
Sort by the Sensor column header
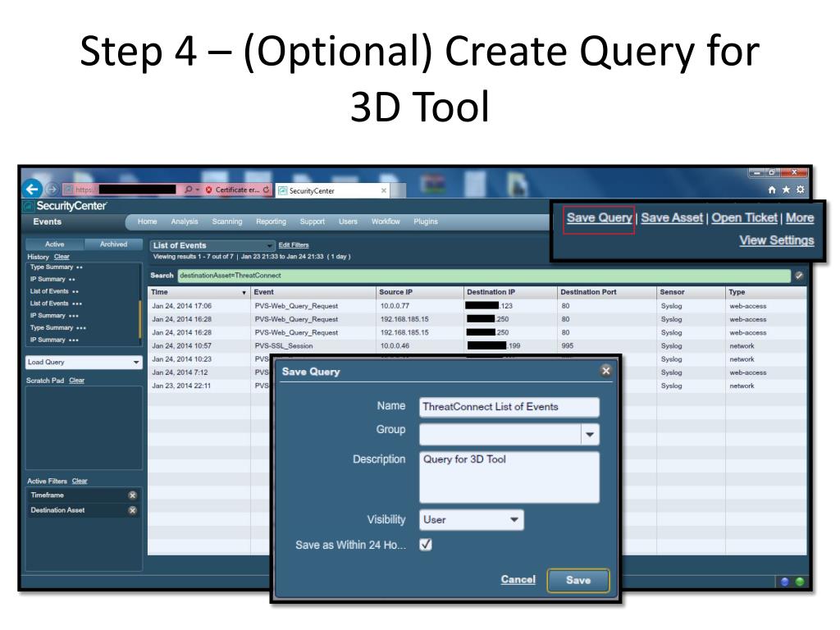pos(691,293)
